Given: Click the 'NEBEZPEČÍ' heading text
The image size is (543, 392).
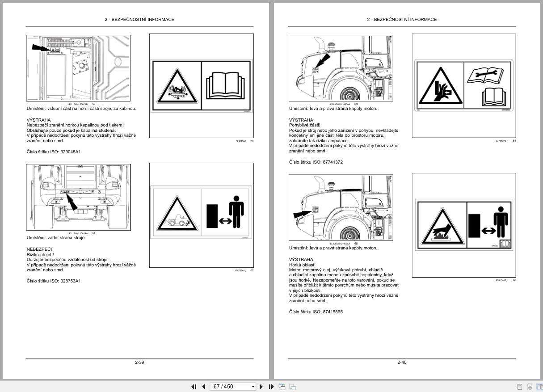Looking at the screenshot, I should click(x=39, y=249).
